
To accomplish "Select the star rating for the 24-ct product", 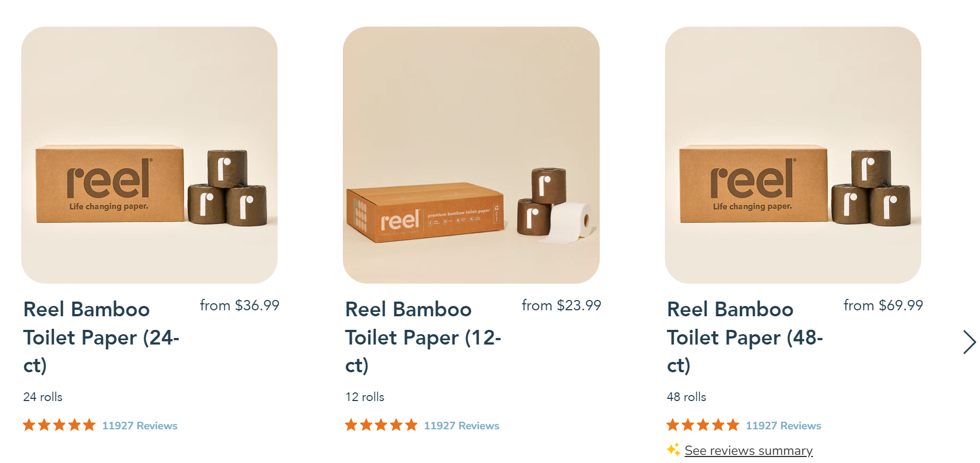I will pos(59,426).
